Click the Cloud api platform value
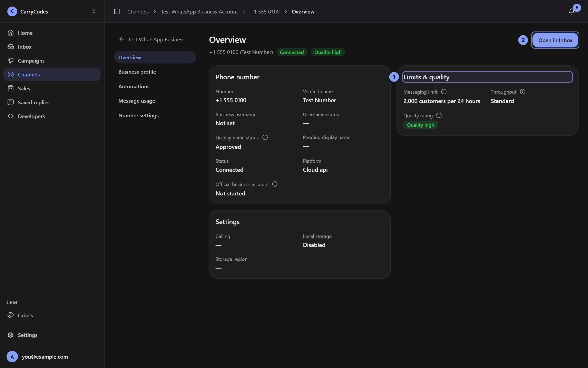 [315, 170]
